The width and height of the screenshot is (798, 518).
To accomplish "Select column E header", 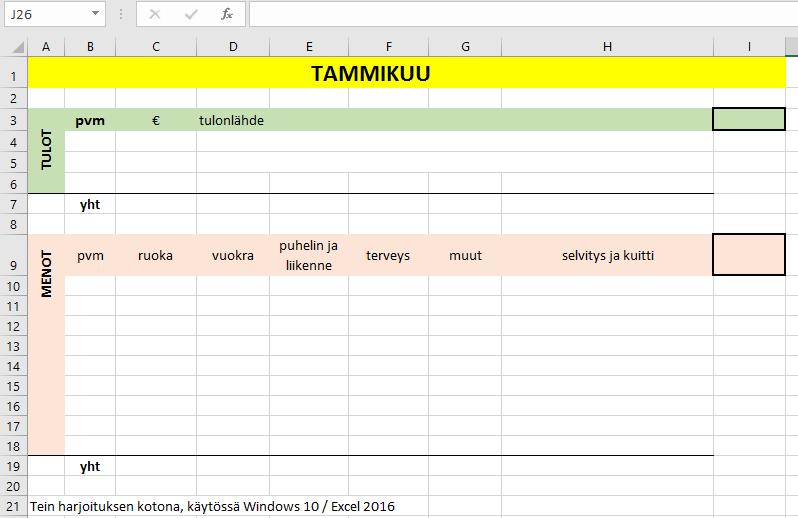I will (x=309, y=47).
